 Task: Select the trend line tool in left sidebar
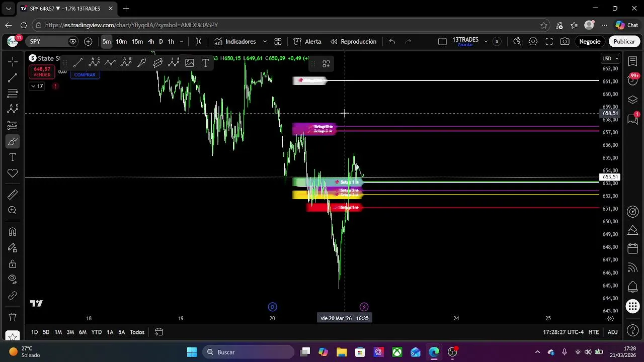13,77
